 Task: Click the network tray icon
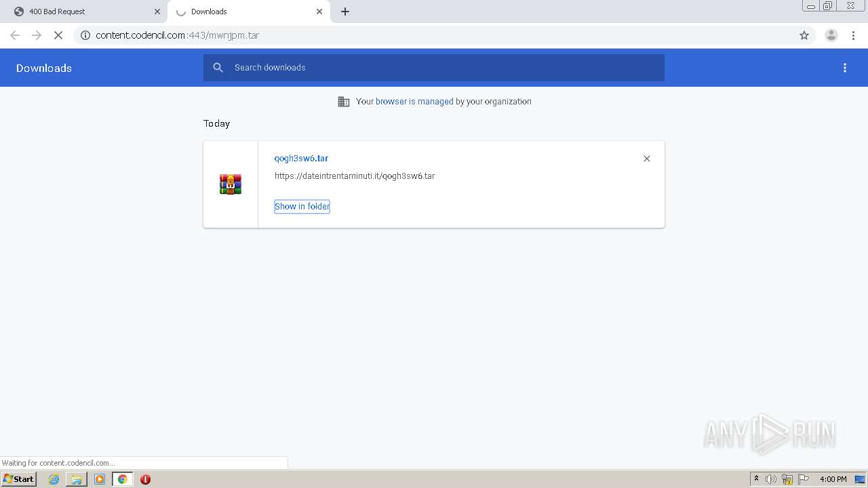(x=787, y=479)
